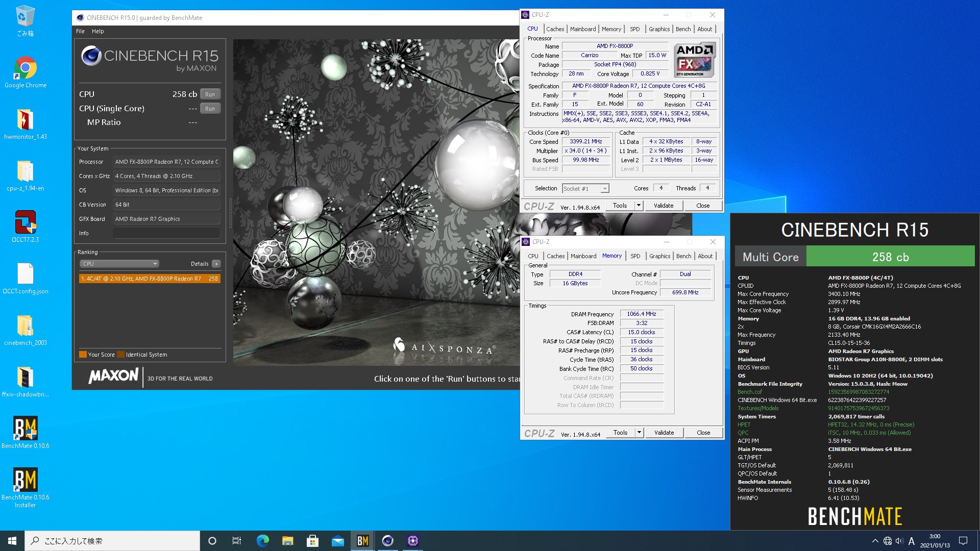The image size is (980, 551).
Task: Open hwmonitor_1.43 desktop icon
Action: pyautogui.click(x=25, y=124)
